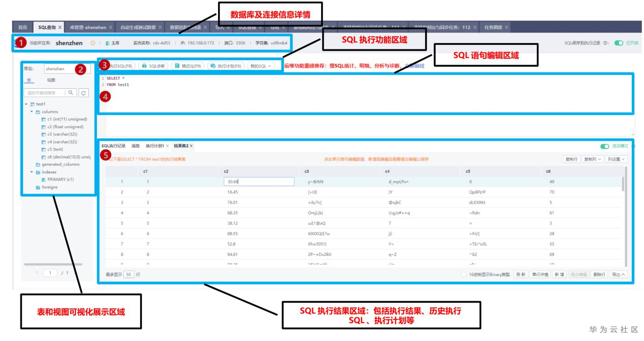Click the 删除行 delete row button
This screenshot has height=341, width=644.
[x=599, y=274]
